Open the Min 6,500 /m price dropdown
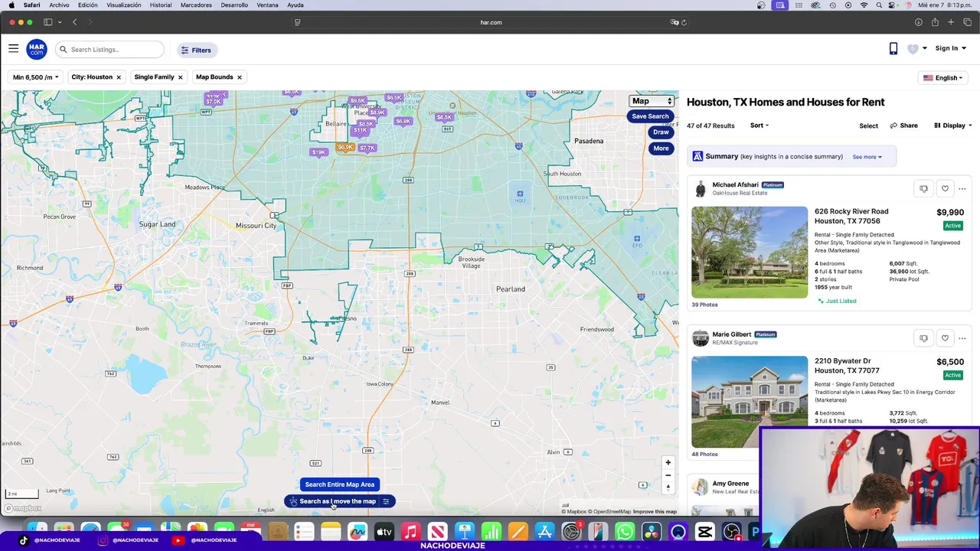 [36, 77]
